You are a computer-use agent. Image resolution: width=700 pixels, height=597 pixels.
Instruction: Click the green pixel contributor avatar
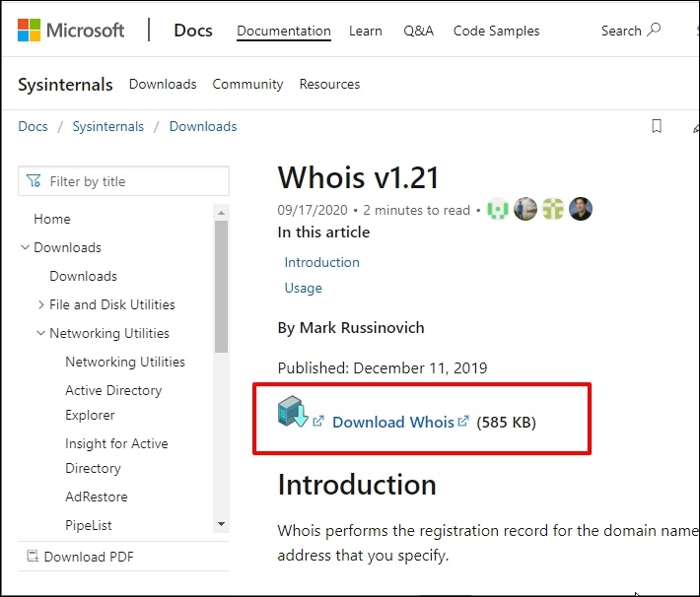497,209
